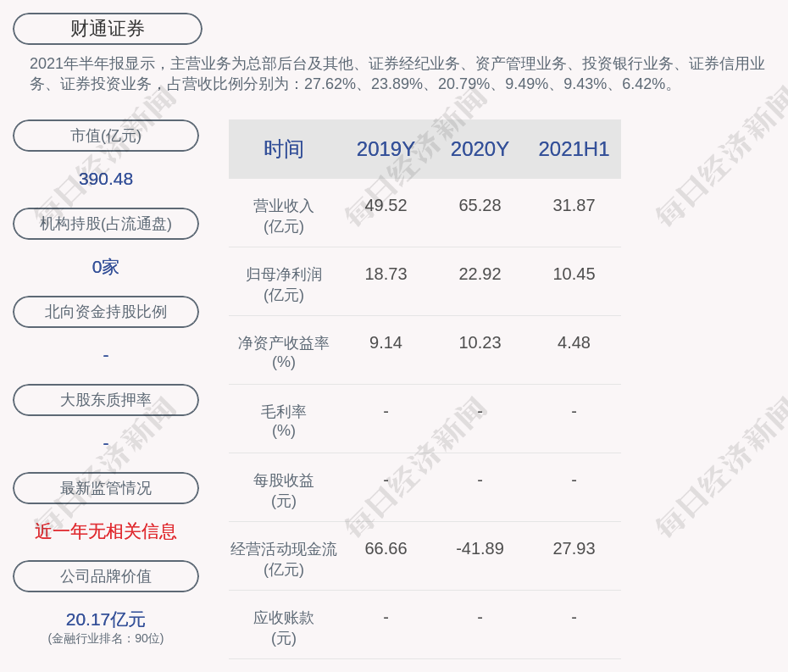Select the 经营活动现金流 row label
788x672 pixels.
pyautogui.click(x=283, y=558)
